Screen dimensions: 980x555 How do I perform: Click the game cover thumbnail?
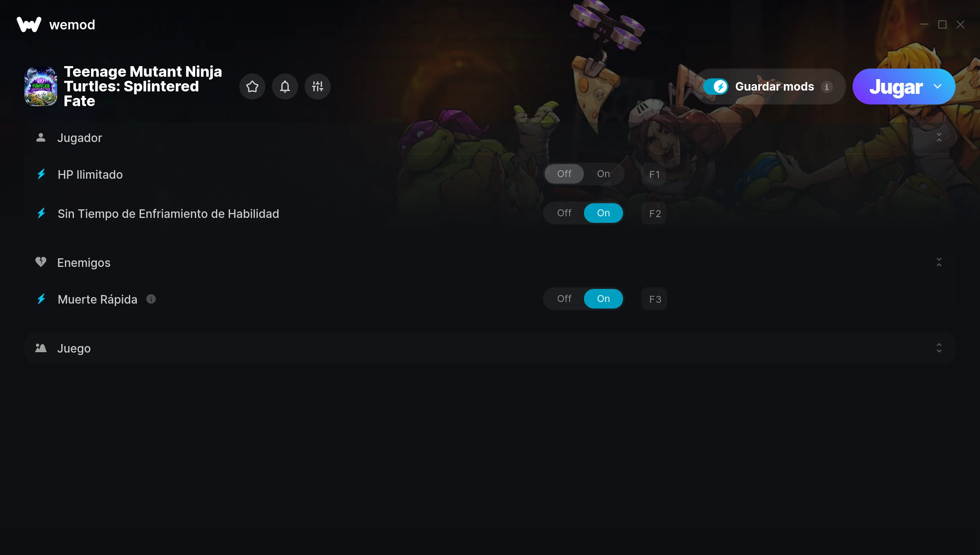coord(41,87)
